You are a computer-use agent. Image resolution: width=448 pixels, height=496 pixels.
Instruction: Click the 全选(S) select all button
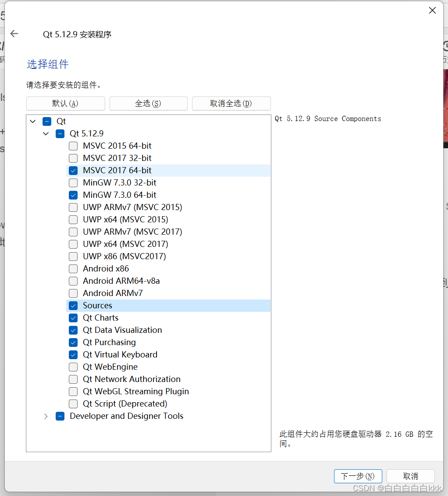148,103
